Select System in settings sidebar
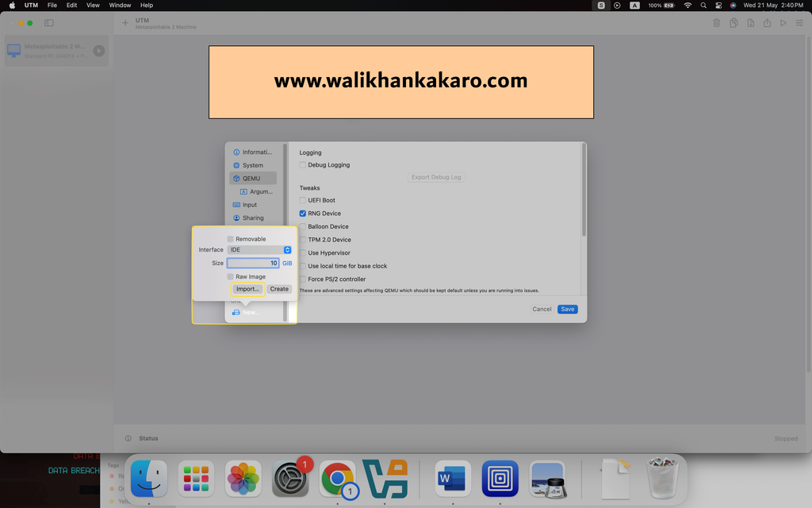The image size is (812, 508). (253, 165)
